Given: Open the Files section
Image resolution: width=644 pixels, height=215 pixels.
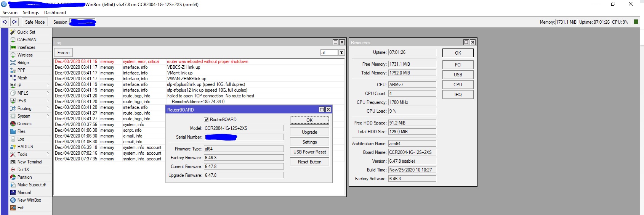Looking at the screenshot, I should [21, 131].
